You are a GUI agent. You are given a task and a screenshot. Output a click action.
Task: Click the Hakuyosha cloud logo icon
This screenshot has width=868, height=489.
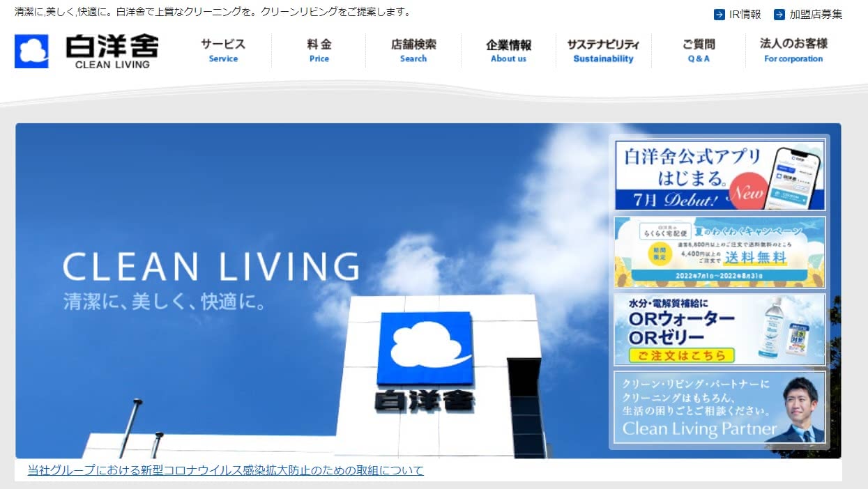(x=31, y=52)
